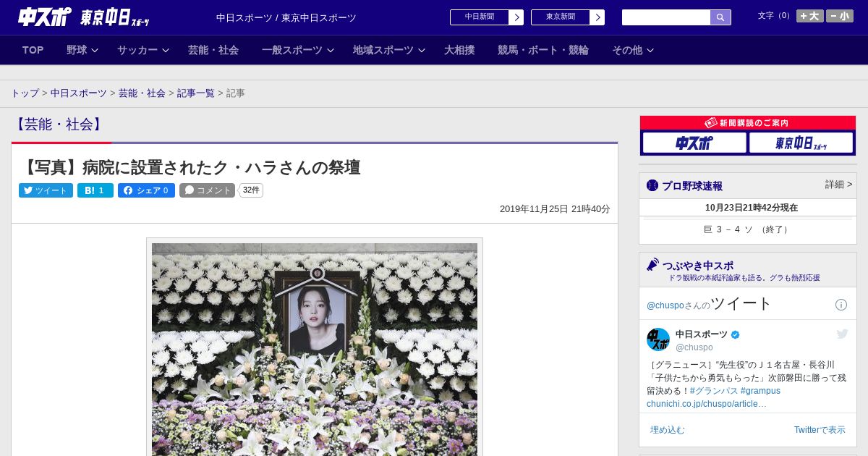Click the search magnifier button

pos(720,17)
